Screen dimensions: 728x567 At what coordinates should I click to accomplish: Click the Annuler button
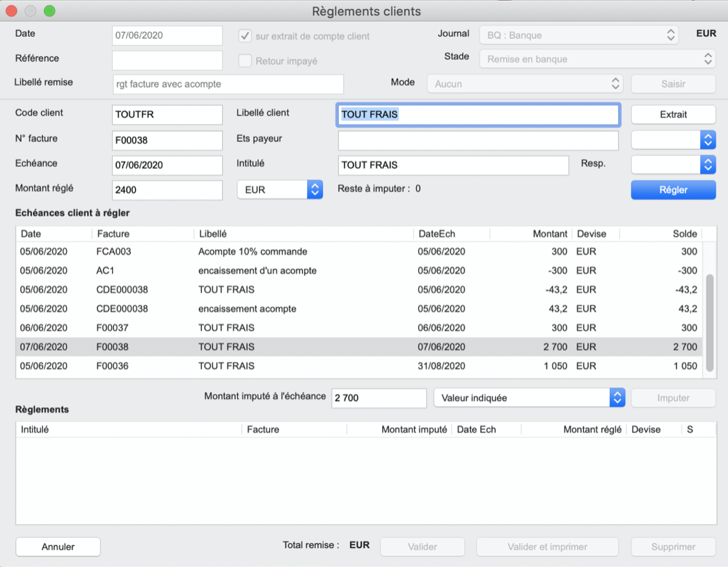(58, 547)
